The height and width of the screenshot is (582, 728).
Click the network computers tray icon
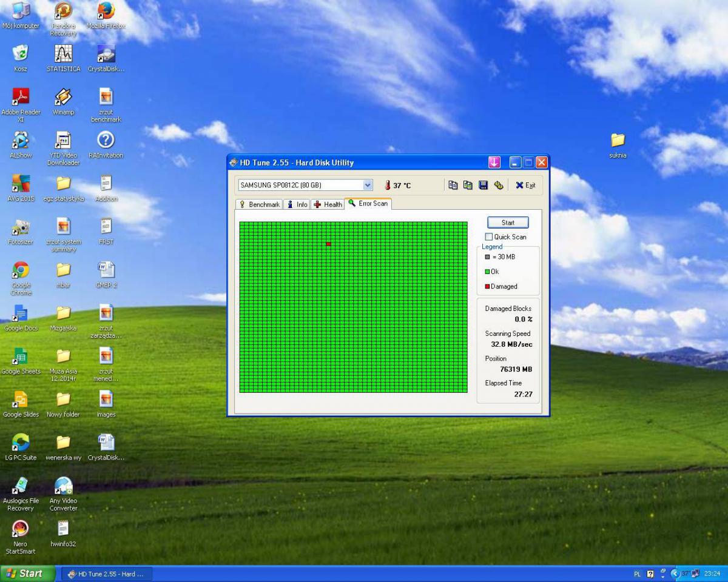pos(696,574)
